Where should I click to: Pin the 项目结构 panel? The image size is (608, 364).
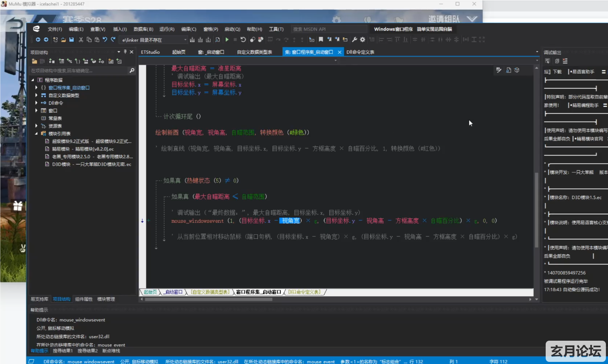pyautogui.click(x=125, y=52)
